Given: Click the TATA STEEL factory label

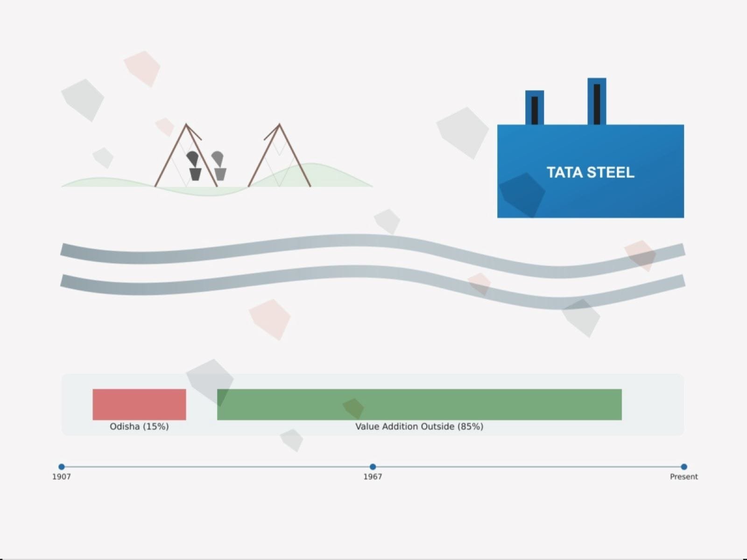Looking at the screenshot, I should pyautogui.click(x=591, y=172).
